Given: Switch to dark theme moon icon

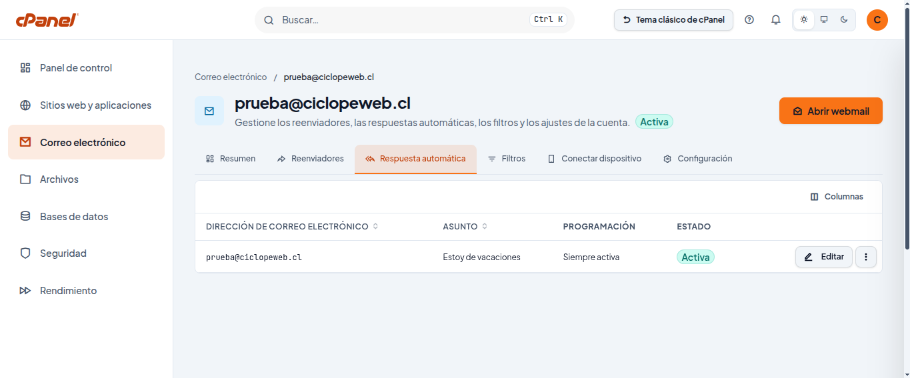Looking at the screenshot, I should pyautogui.click(x=844, y=20).
